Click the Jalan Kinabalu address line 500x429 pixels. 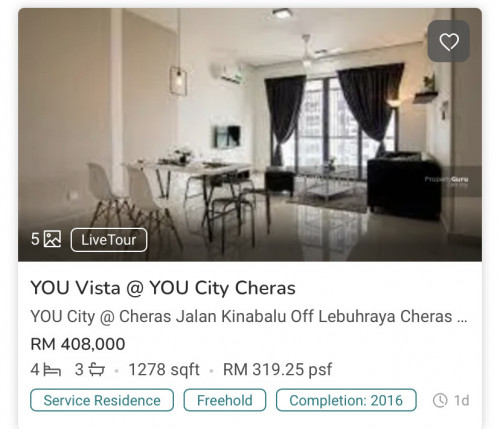(x=249, y=316)
